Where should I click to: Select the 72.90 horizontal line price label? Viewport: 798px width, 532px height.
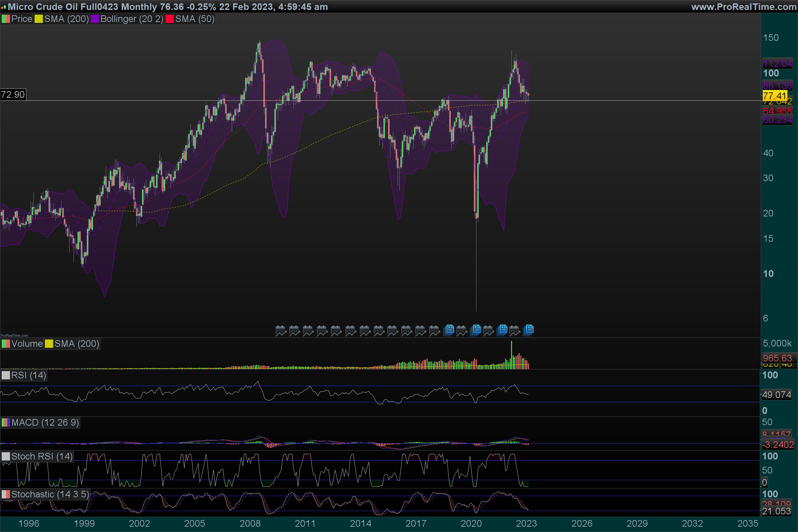13,94
